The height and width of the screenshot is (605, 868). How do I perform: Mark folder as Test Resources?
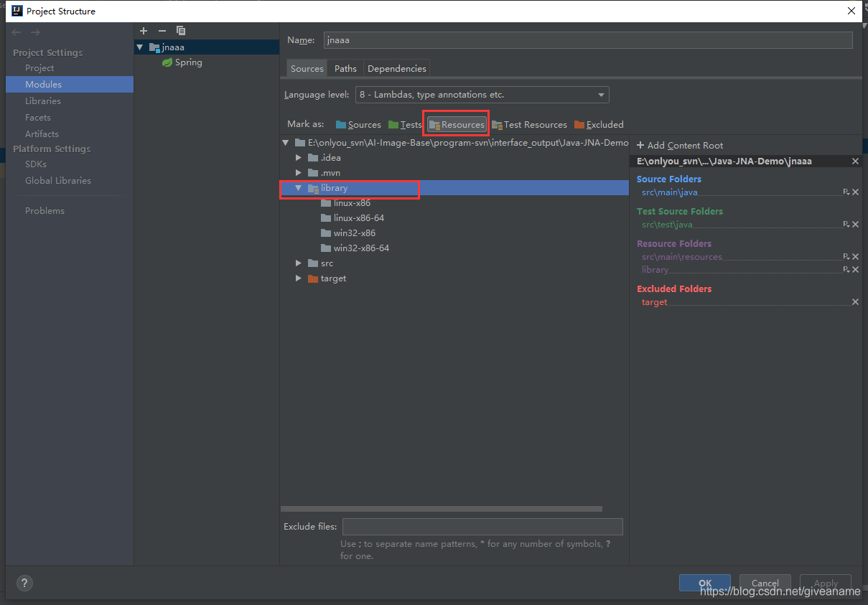tap(529, 125)
